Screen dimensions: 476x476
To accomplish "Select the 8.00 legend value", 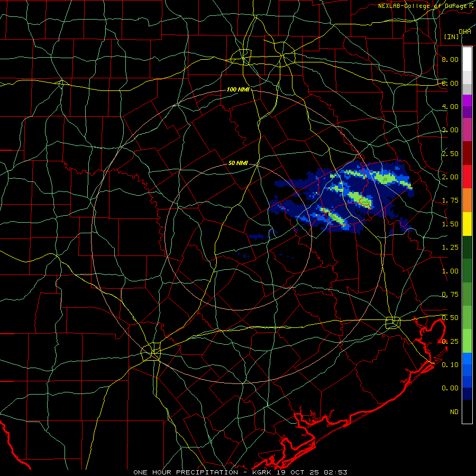I will [x=450, y=59].
